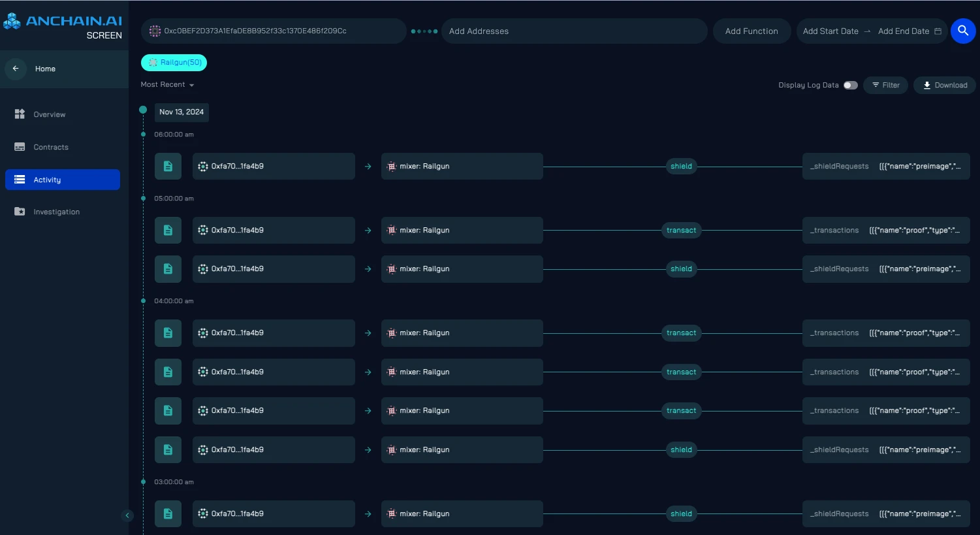Open the Filter options
Screen dimensions: 980x535
click(885, 85)
